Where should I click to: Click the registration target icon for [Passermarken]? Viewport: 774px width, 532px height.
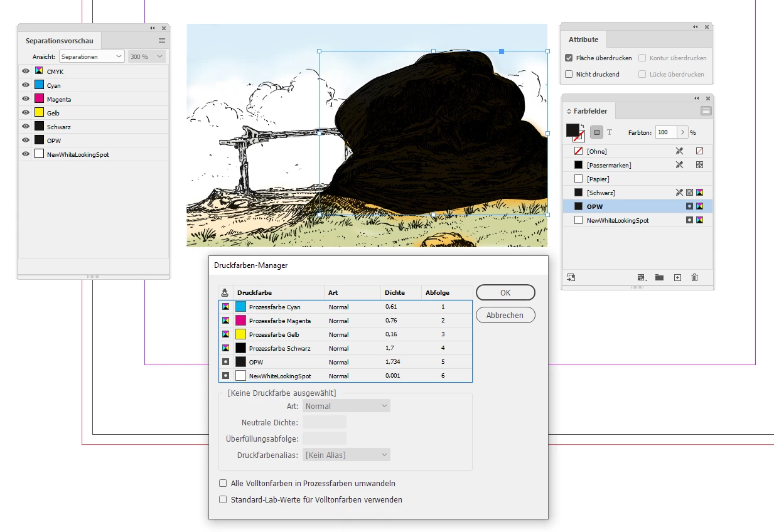click(700, 165)
